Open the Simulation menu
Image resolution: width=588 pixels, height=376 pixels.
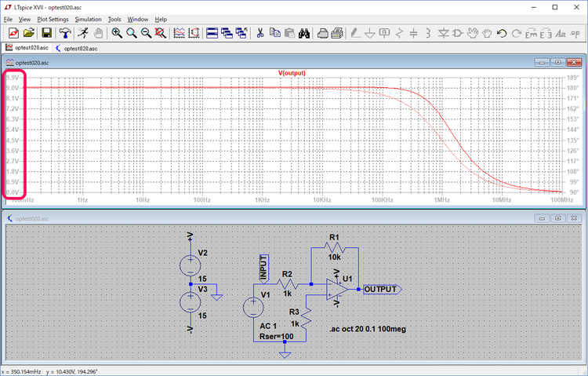click(x=88, y=19)
